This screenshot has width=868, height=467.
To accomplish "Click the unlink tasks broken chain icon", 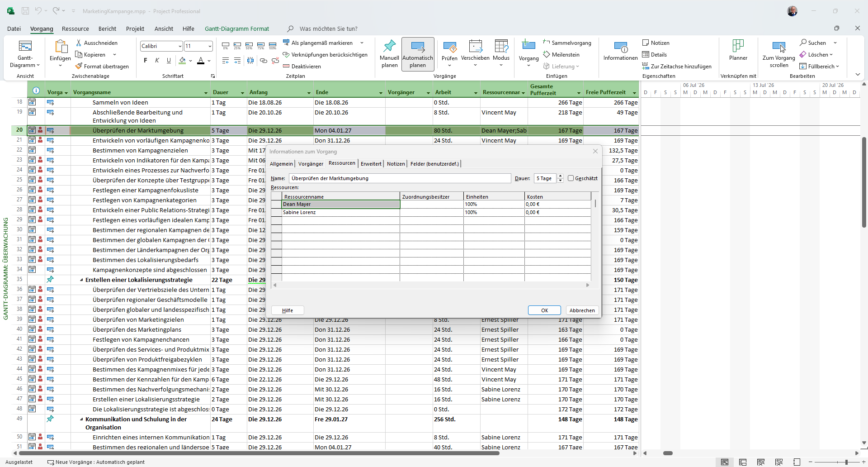I will click(x=275, y=61).
